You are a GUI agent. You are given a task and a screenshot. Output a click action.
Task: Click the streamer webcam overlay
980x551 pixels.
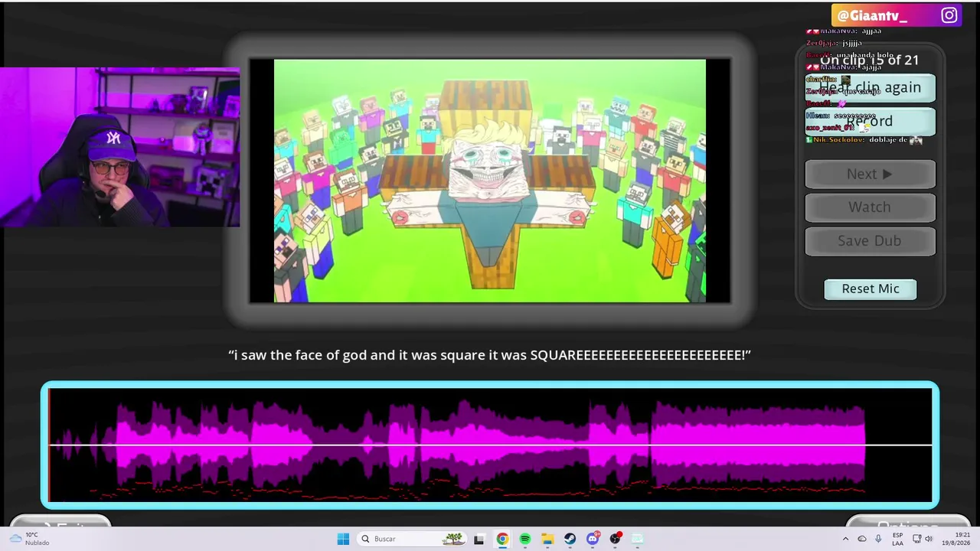pyautogui.click(x=120, y=147)
